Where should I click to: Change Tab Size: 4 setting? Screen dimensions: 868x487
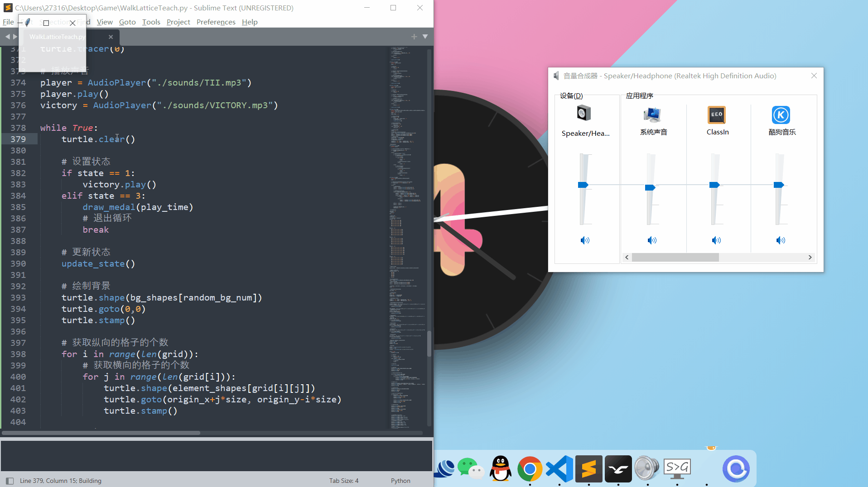(343, 481)
